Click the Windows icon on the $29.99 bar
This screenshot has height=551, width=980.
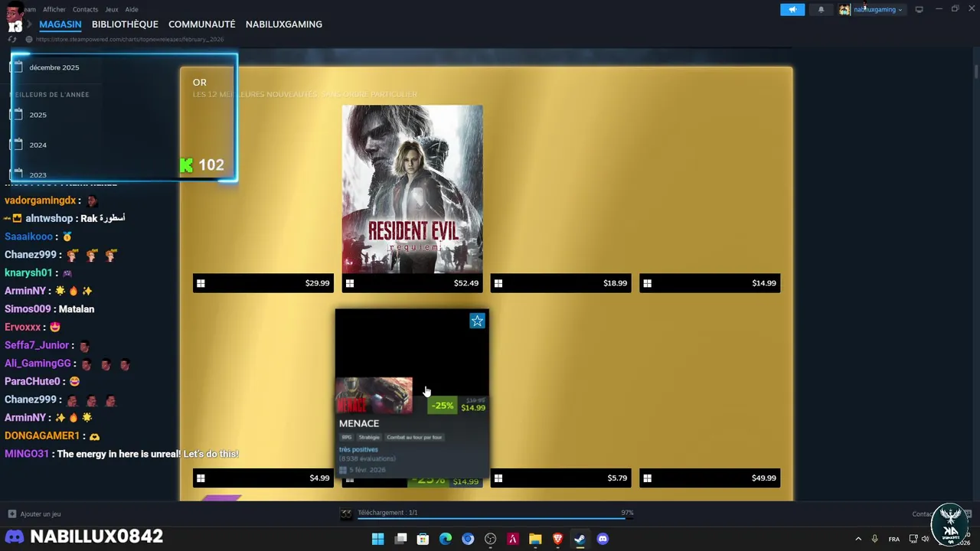[201, 283]
